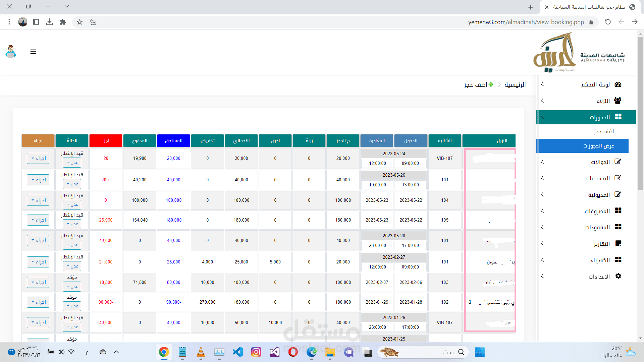
Task: Click the user avatar icon in header
Action: [x=11, y=52]
